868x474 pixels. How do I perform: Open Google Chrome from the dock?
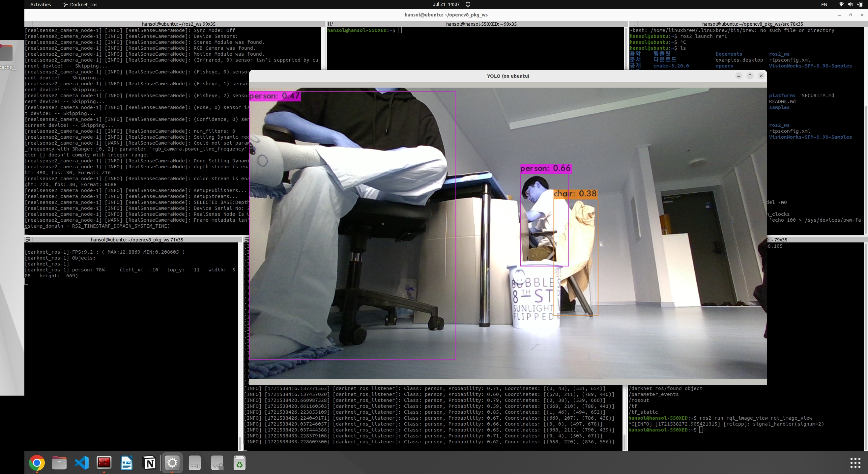[x=37, y=463]
